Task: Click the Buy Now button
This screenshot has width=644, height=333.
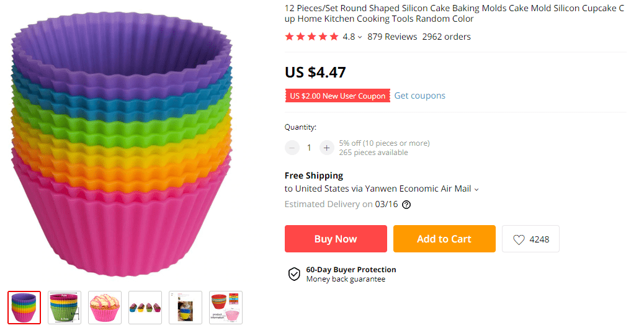Action: click(x=336, y=239)
